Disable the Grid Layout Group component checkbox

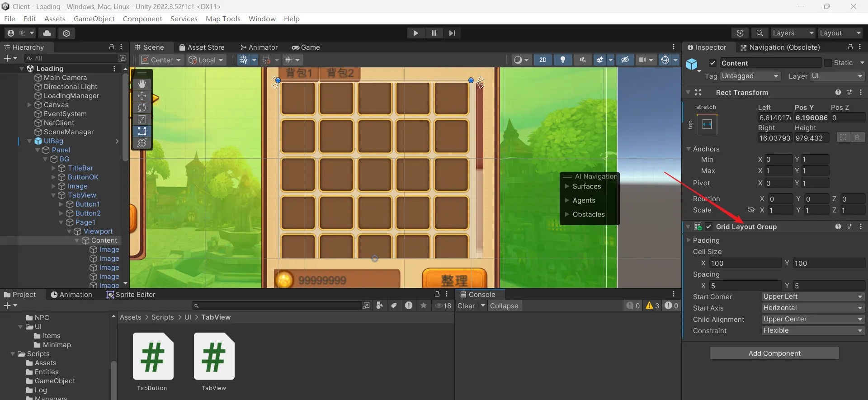tap(709, 227)
